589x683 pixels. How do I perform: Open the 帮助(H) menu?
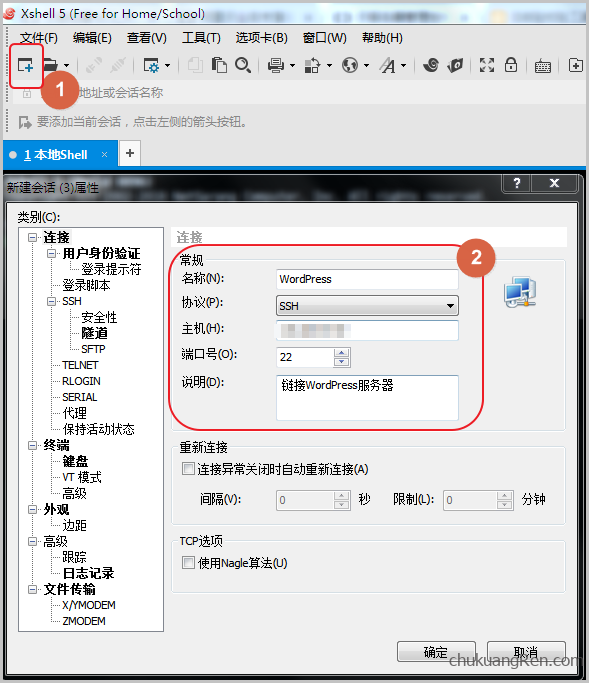(x=382, y=38)
